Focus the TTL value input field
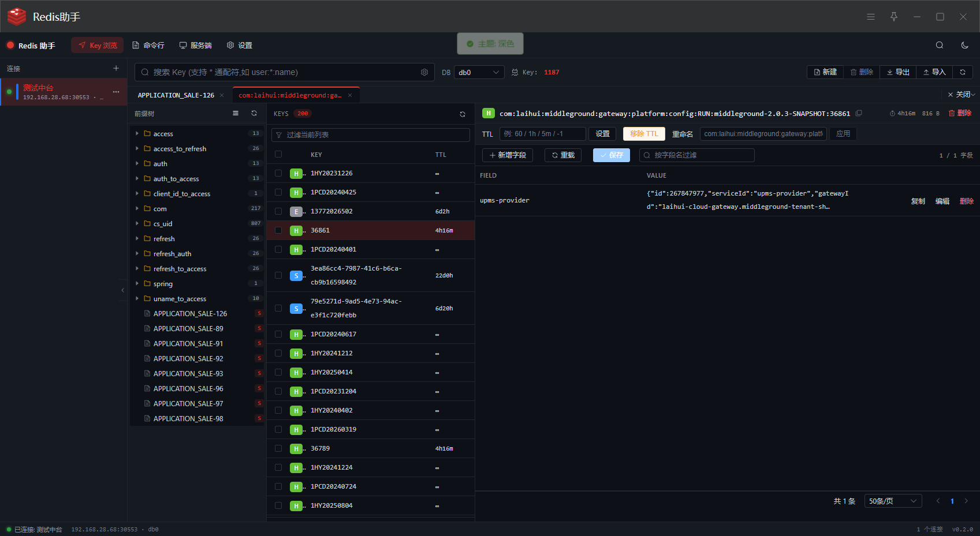The width and height of the screenshot is (980, 536). pos(543,134)
